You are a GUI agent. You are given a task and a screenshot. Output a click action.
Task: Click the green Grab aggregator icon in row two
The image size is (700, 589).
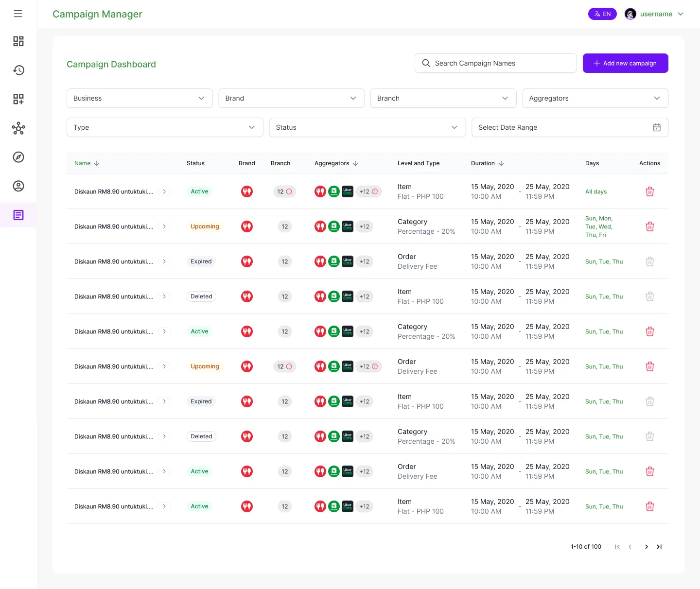(x=334, y=226)
